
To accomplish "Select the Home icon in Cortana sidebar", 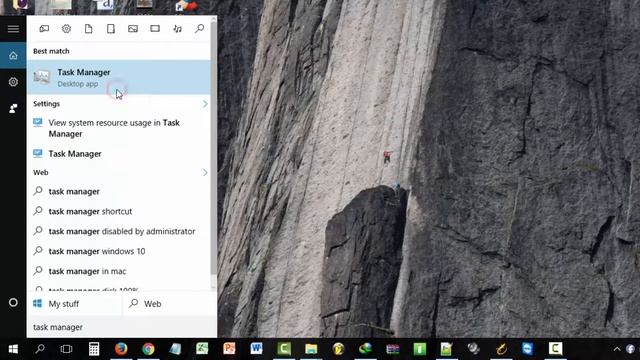I will click(x=13, y=56).
